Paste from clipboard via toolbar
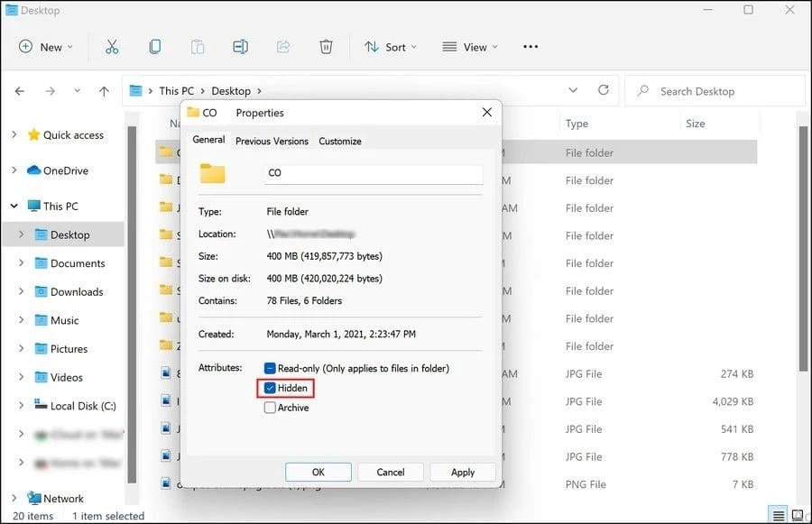Screen dimensions: 812x524 (197, 46)
